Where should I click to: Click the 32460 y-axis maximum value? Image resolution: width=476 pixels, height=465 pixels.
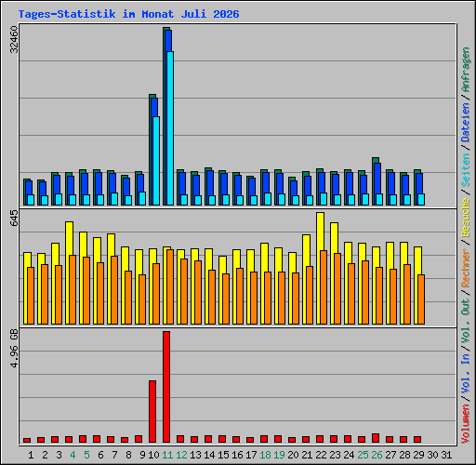click(14, 39)
